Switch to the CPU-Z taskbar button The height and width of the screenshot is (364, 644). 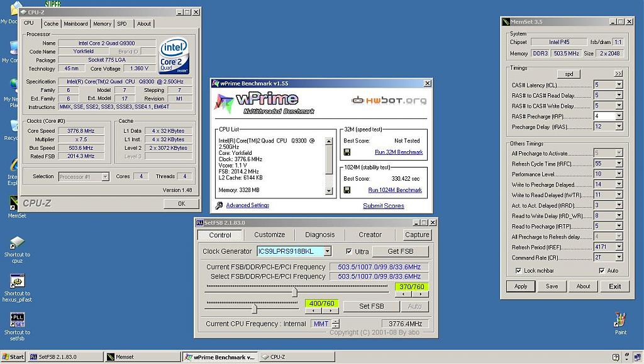[297, 357]
